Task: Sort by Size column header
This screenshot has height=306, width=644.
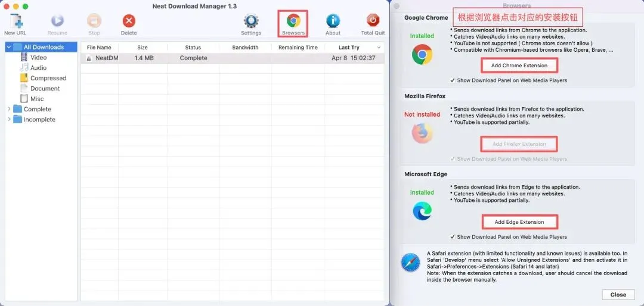Action: coord(143,48)
